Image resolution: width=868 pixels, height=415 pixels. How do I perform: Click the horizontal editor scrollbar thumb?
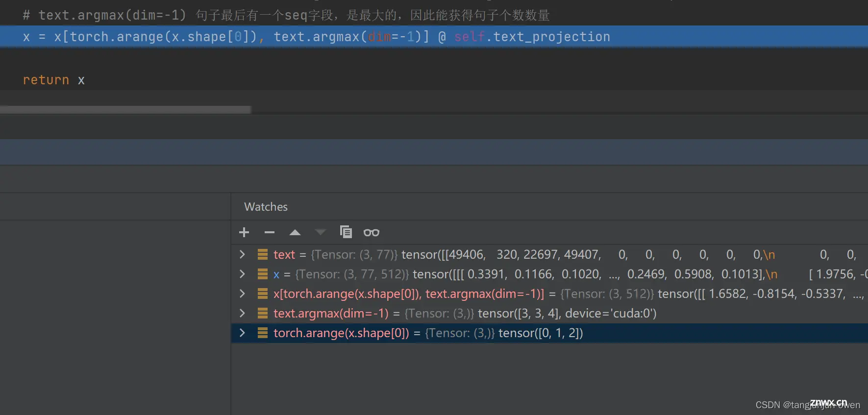pyautogui.click(x=125, y=110)
